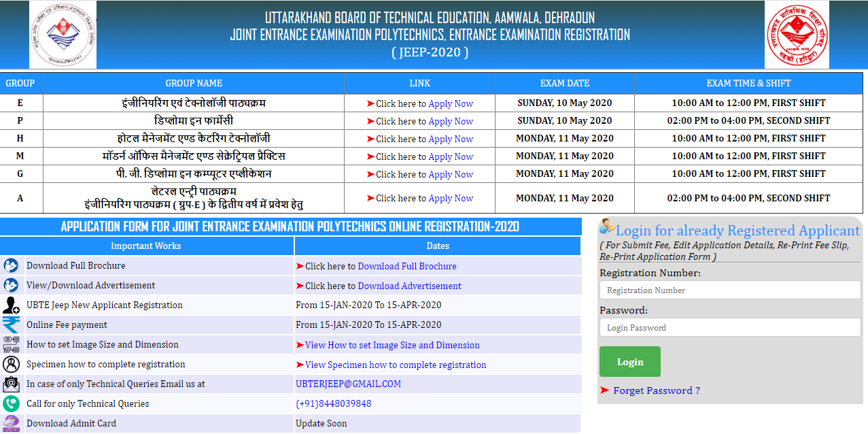868x434 pixels.
Task: Open the Download Full Brochure link
Action: pyautogui.click(x=407, y=266)
